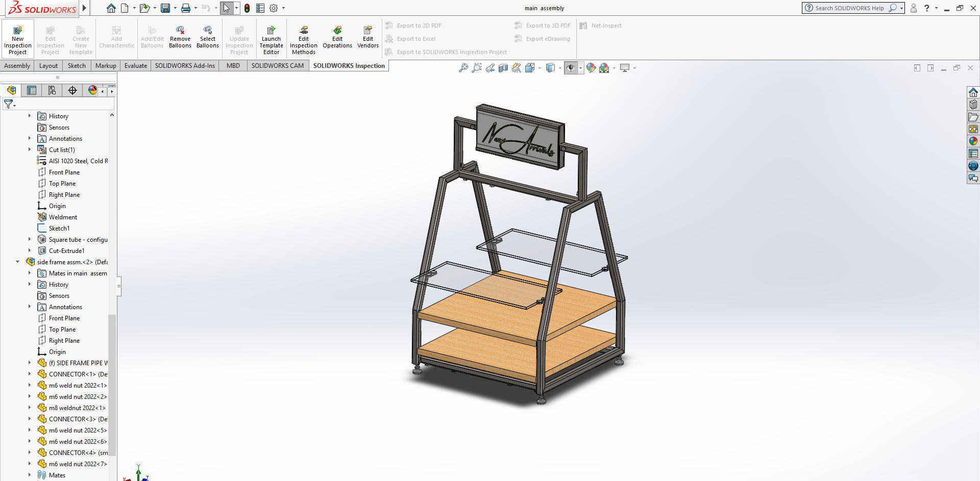Expand the Cut list(1) tree node
Image resolution: width=980 pixels, height=481 pixels.
click(30, 149)
